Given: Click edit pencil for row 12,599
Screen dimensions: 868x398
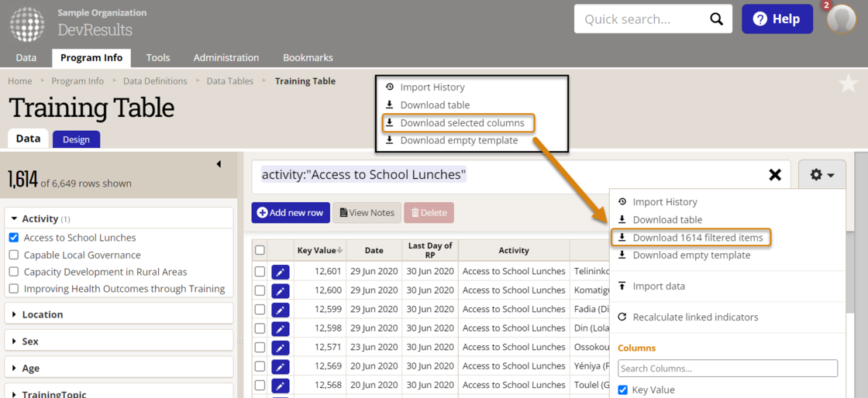Looking at the screenshot, I should pyautogui.click(x=281, y=310).
